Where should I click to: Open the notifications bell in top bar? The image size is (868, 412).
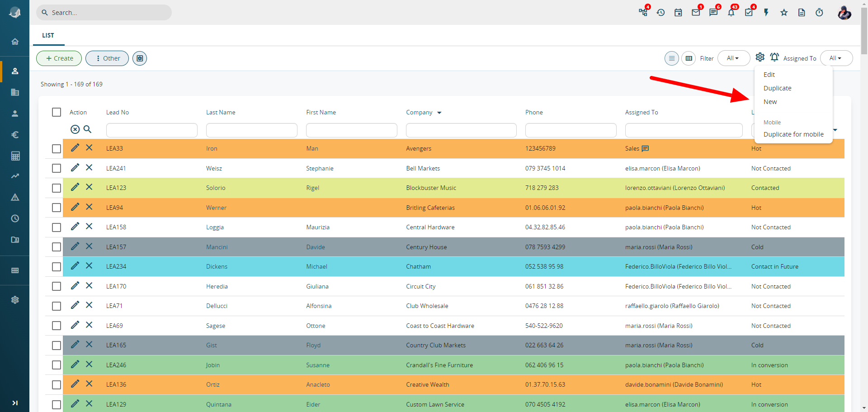tap(731, 12)
